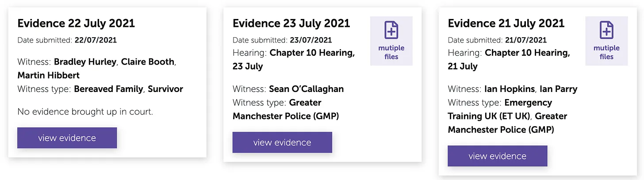Select witness Ian Parry
The height and width of the screenshot is (180, 644).
558,89
